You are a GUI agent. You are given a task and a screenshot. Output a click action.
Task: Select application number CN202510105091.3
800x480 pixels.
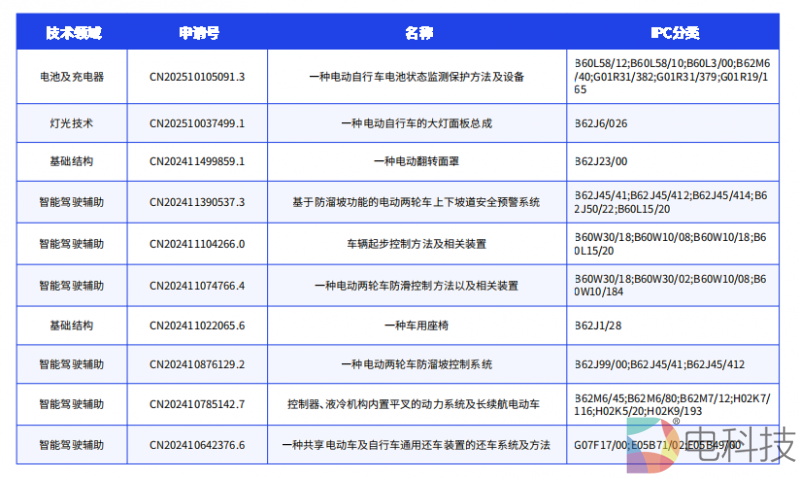point(197,76)
